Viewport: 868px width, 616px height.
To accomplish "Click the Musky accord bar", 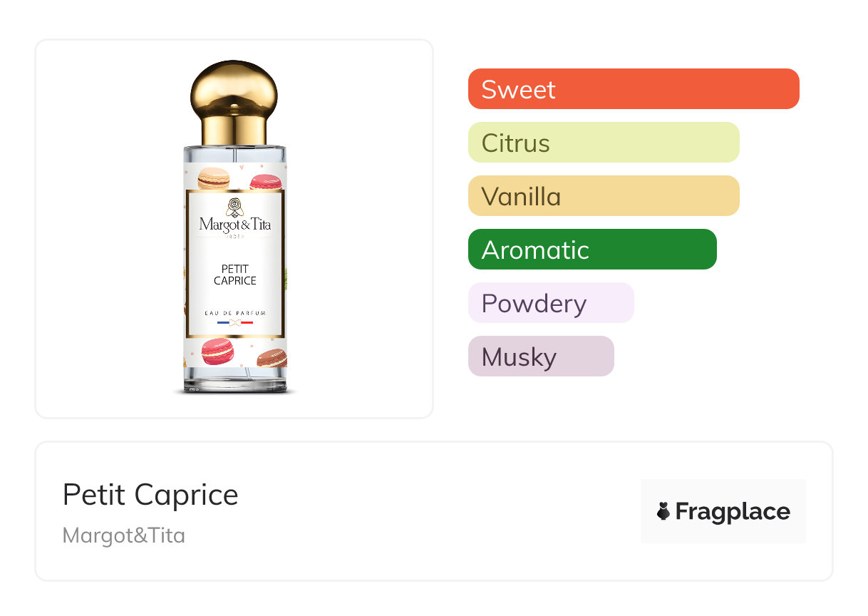I will click(x=540, y=356).
